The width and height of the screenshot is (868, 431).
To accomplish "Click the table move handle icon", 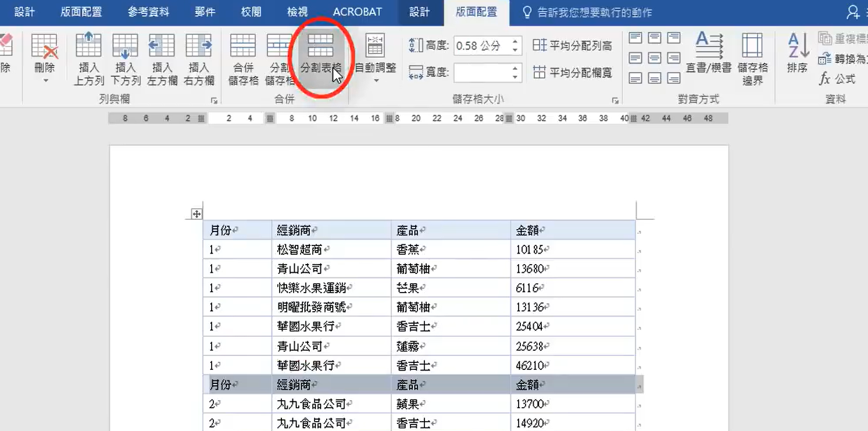I will coord(197,214).
